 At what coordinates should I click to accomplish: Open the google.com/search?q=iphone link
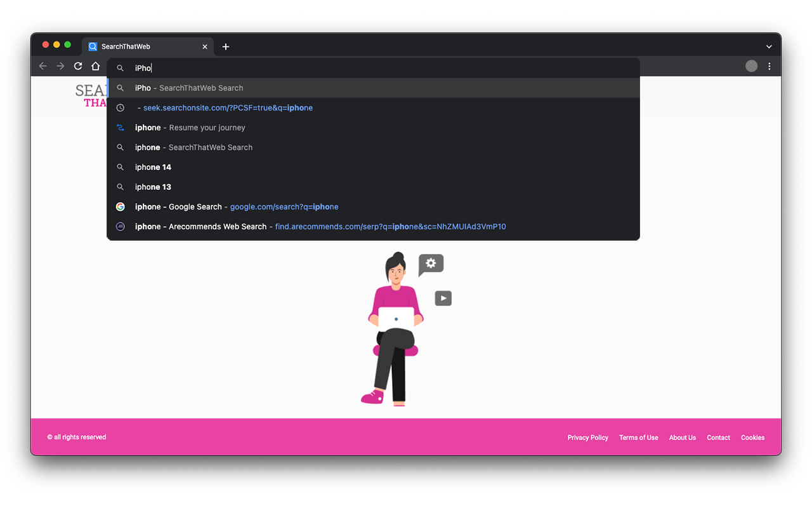284,206
